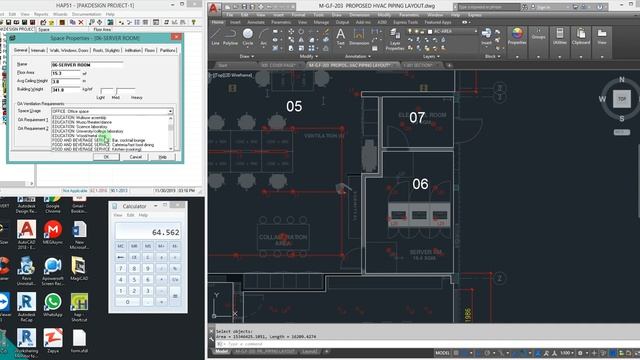Viewport: 640px width, 360px height.
Task: Click OK in Space Properties dialog
Action: click(x=106, y=157)
